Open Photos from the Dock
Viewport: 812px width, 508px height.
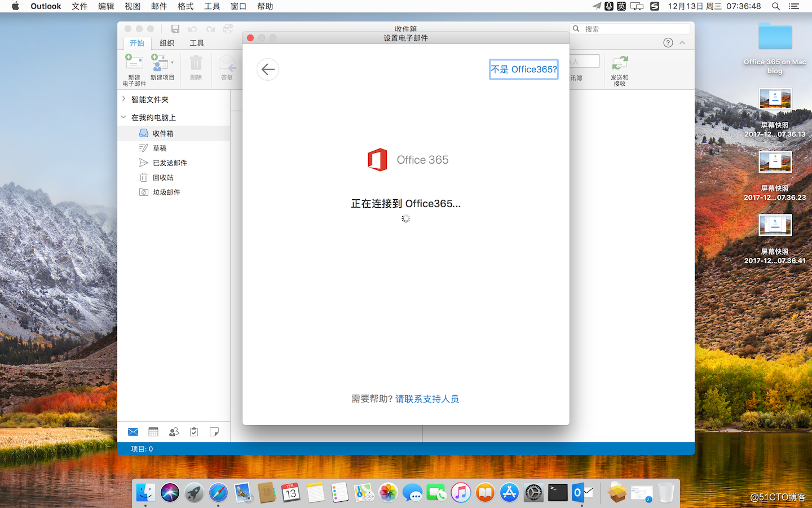pos(388,493)
